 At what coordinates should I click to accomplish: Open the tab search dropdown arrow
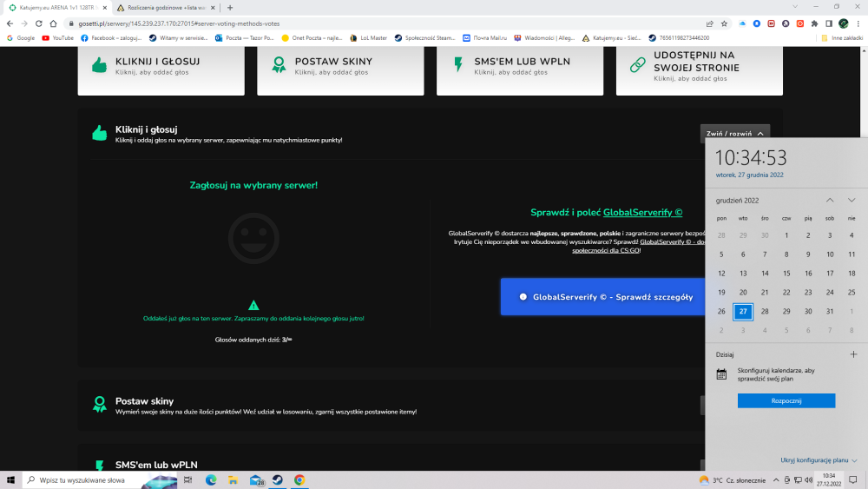tap(795, 7)
